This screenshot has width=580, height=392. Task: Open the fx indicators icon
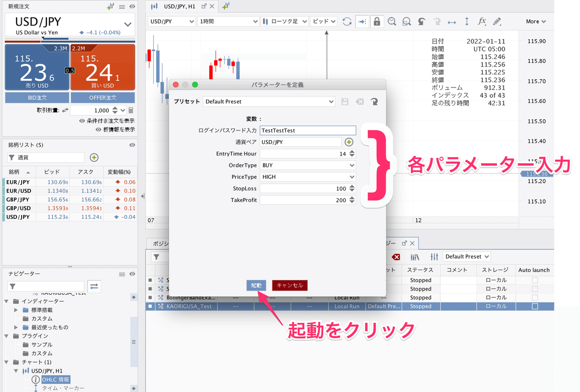tap(481, 21)
